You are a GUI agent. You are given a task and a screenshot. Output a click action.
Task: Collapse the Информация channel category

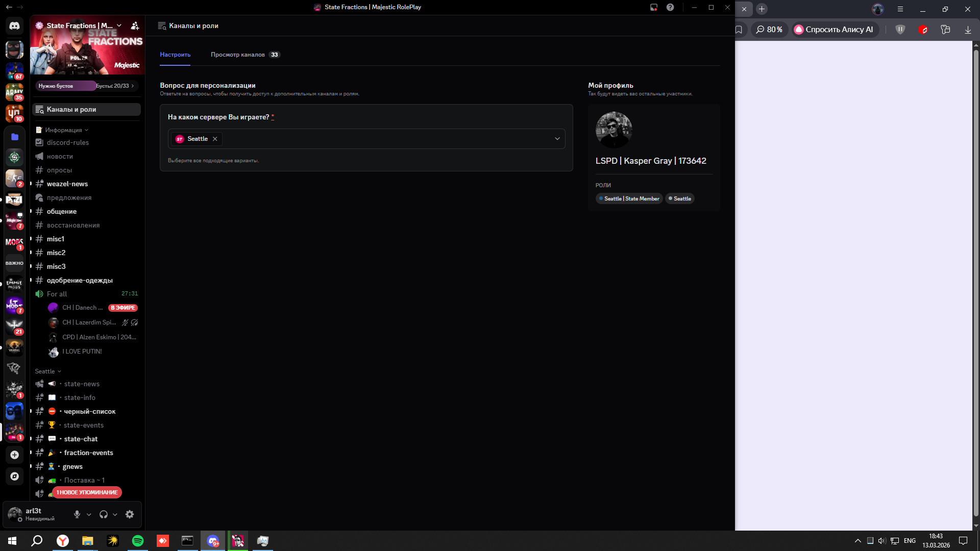tap(63, 130)
